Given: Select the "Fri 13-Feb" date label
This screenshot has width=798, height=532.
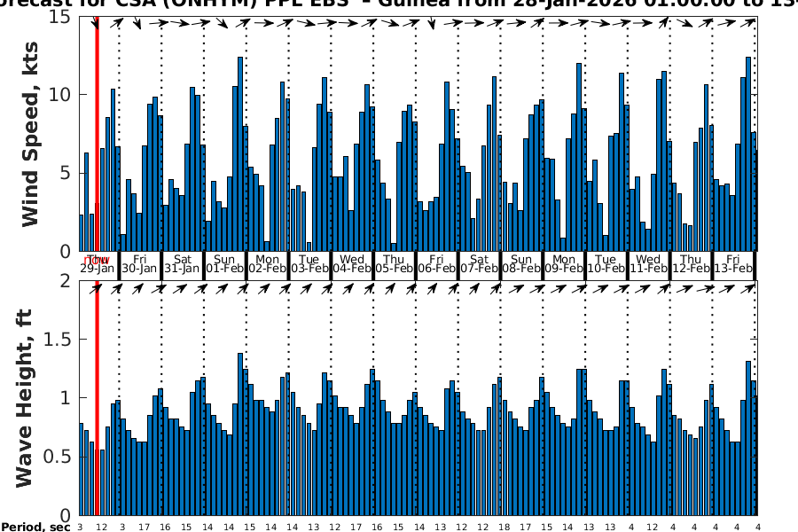Looking at the screenshot, I should (732, 264).
